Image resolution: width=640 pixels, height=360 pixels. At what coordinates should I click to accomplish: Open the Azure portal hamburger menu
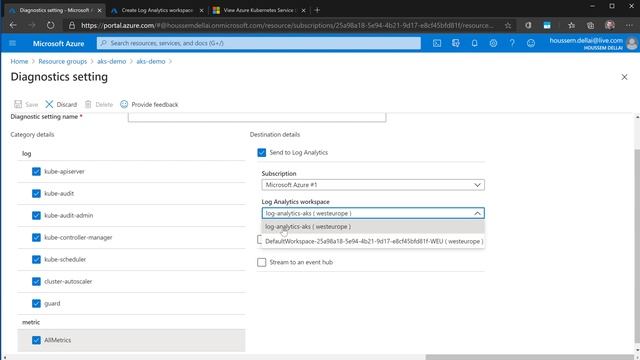(x=12, y=43)
